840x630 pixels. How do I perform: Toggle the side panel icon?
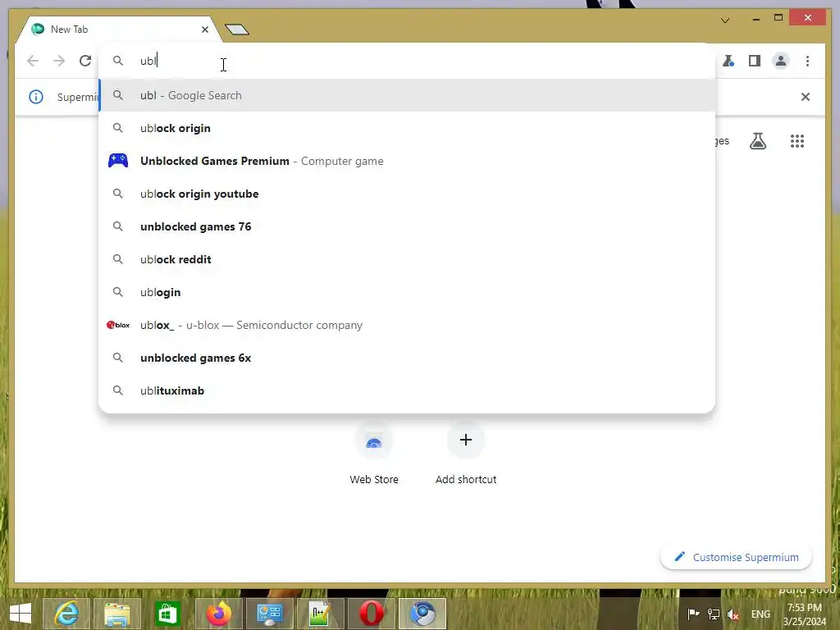pyautogui.click(x=755, y=61)
